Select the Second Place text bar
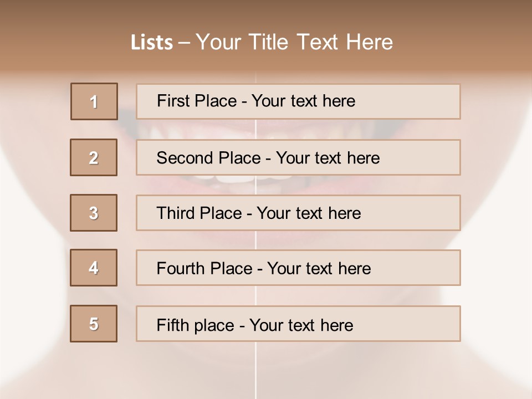This screenshot has height=399, width=532. (x=298, y=157)
